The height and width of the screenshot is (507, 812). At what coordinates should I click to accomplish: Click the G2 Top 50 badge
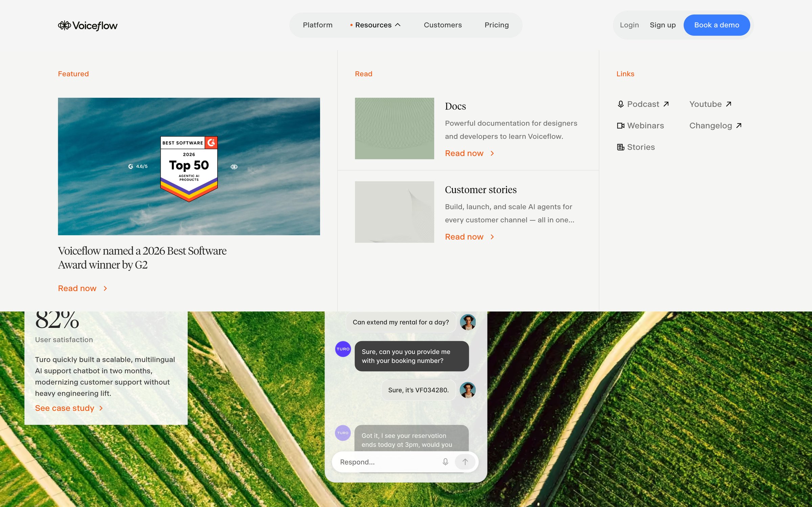189,169
